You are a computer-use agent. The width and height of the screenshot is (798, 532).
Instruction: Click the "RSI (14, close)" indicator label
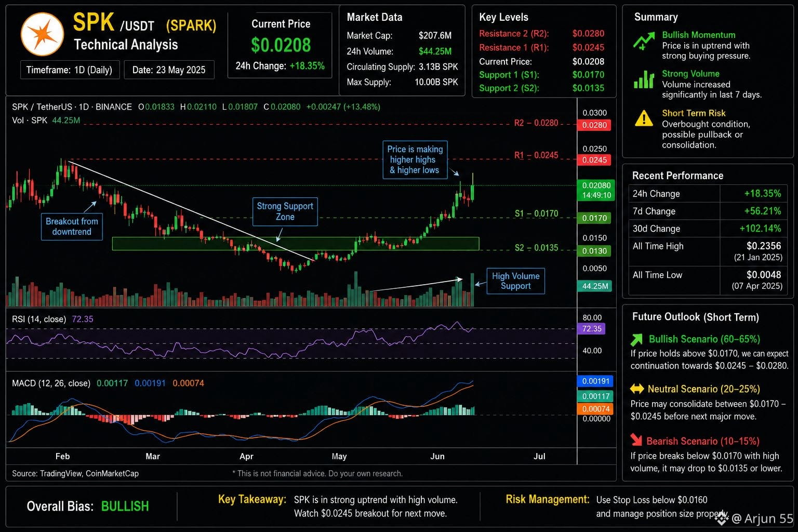coord(39,319)
